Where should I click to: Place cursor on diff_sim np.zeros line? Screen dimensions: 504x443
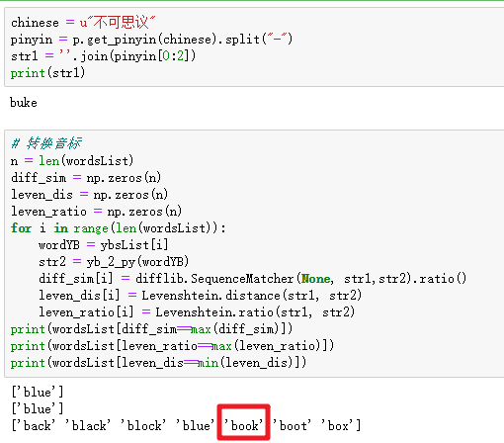86,178
